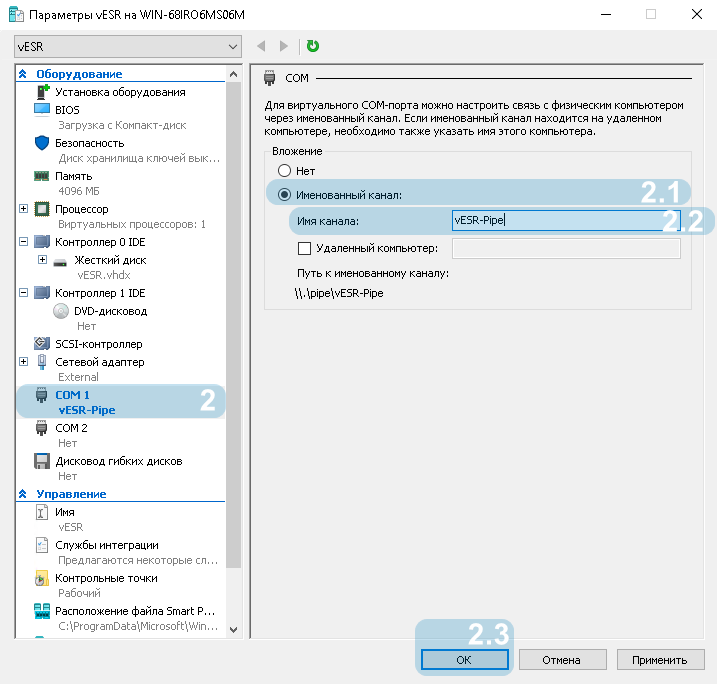
Task: Select the Контрольные точки tree item
Action: pyautogui.click(x=106, y=578)
